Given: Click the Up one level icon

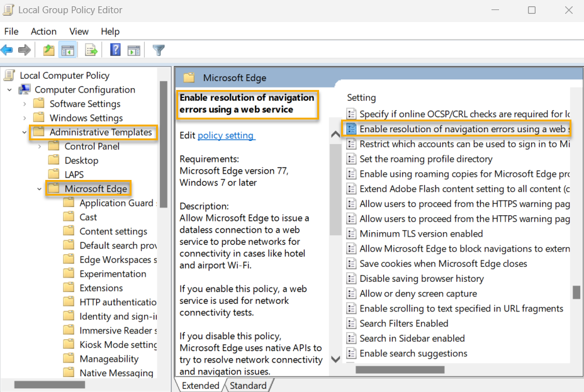Looking at the screenshot, I should coord(48,50).
